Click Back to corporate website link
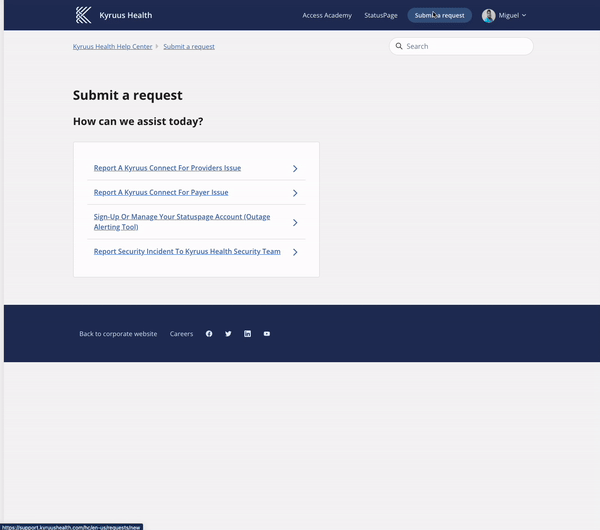Image resolution: width=600 pixels, height=530 pixels. click(118, 334)
